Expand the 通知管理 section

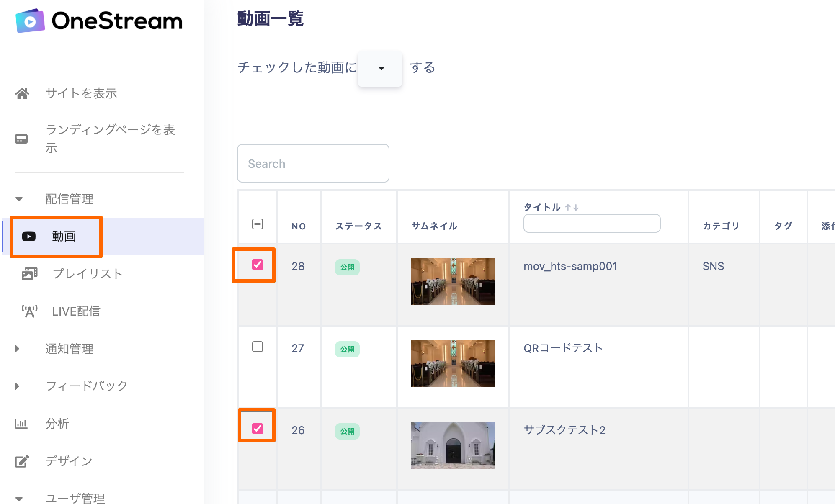click(17, 349)
